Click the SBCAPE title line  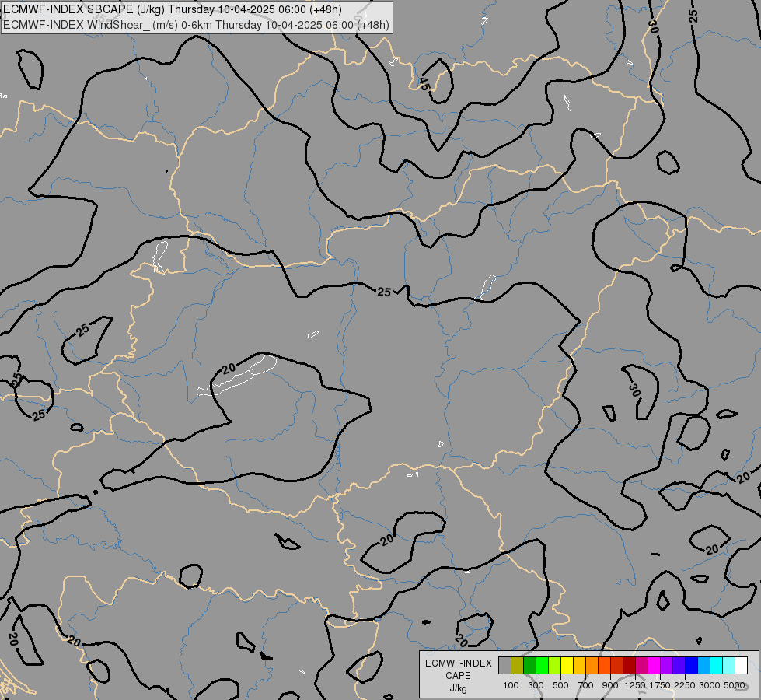(x=173, y=9)
